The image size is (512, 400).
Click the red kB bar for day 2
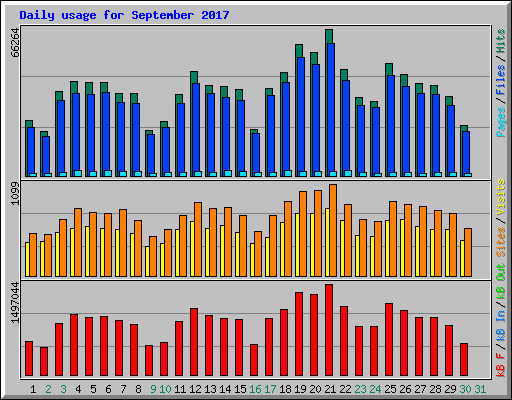[x=44, y=362]
